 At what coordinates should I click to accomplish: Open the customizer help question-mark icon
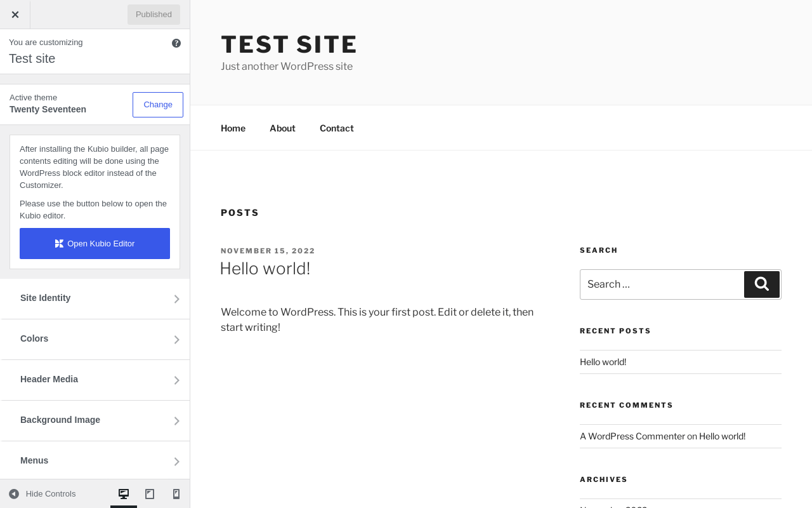[x=176, y=43]
